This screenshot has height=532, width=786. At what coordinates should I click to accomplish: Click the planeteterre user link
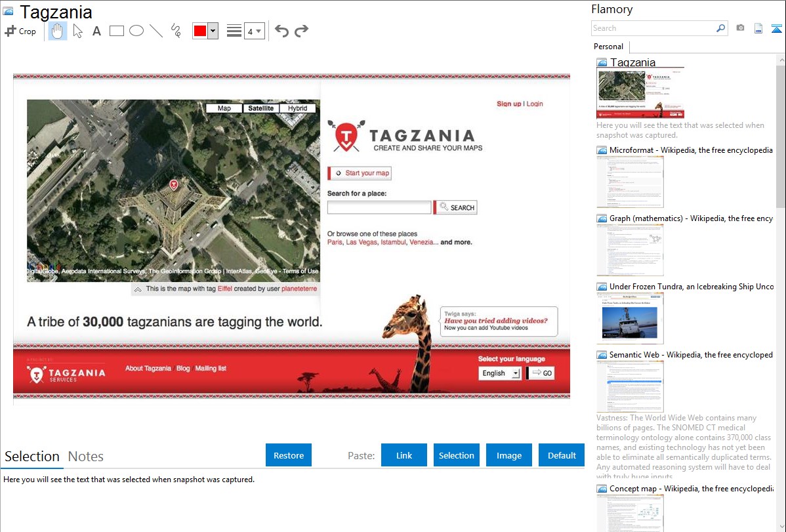(x=299, y=289)
